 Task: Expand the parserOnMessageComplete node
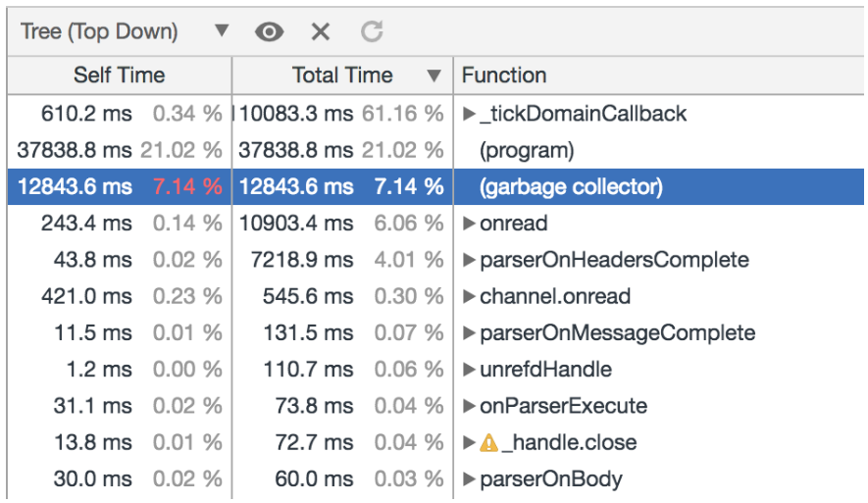point(469,333)
